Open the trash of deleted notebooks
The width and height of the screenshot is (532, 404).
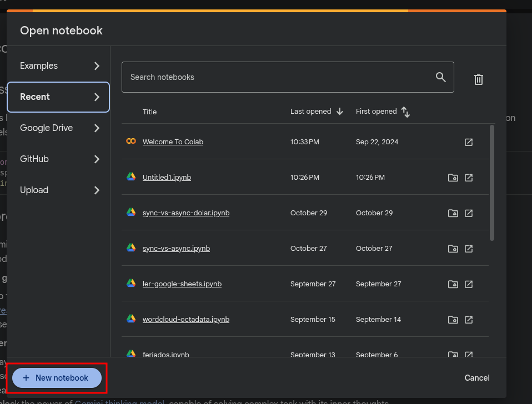click(478, 79)
